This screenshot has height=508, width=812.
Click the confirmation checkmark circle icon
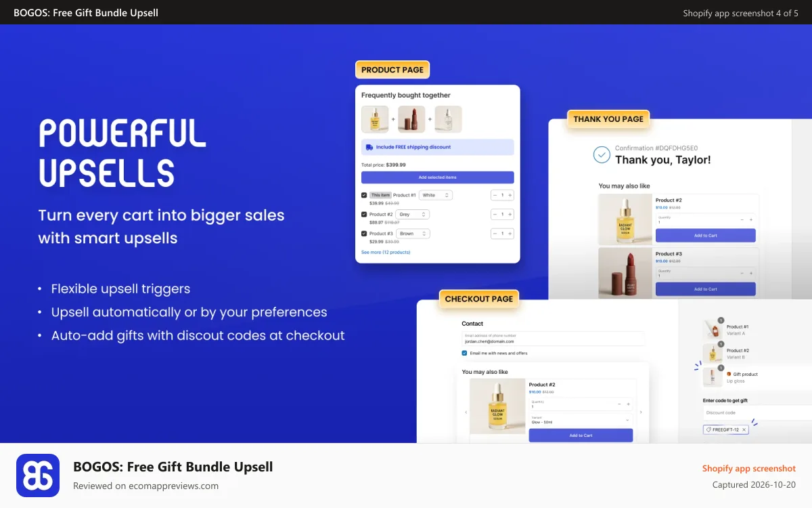[602, 155]
